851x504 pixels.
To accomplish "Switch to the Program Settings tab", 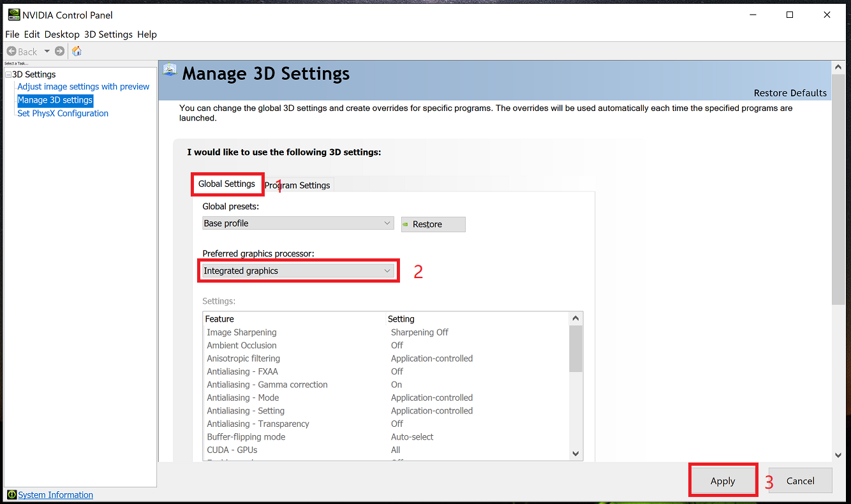I will pos(299,185).
